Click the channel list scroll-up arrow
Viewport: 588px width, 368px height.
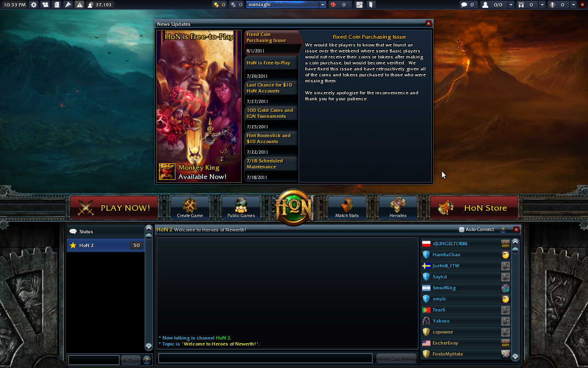pos(148,228)
